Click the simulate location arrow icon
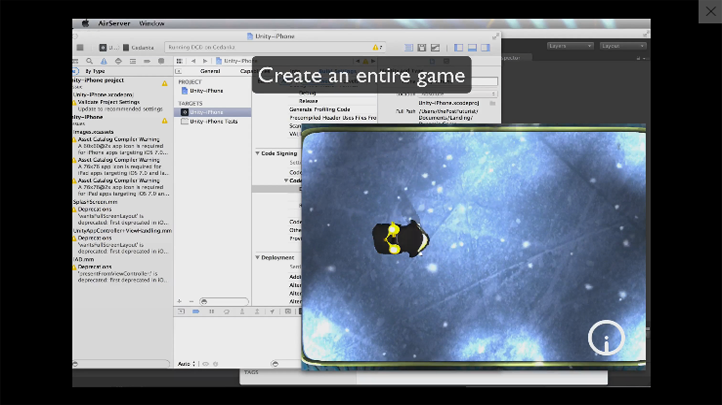Image resolution: width=722 pixels, height=405 pixels. tap(273, 311)
